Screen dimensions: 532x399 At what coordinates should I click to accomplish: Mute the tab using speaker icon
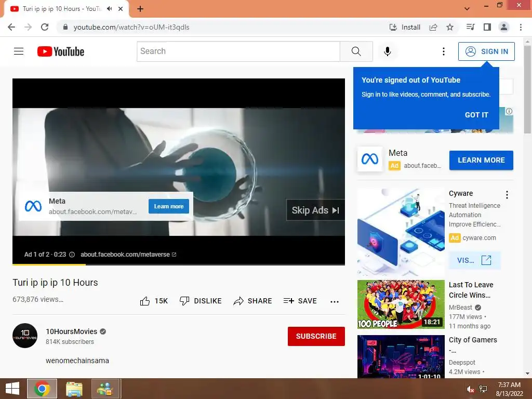click(x=109, y=9)
